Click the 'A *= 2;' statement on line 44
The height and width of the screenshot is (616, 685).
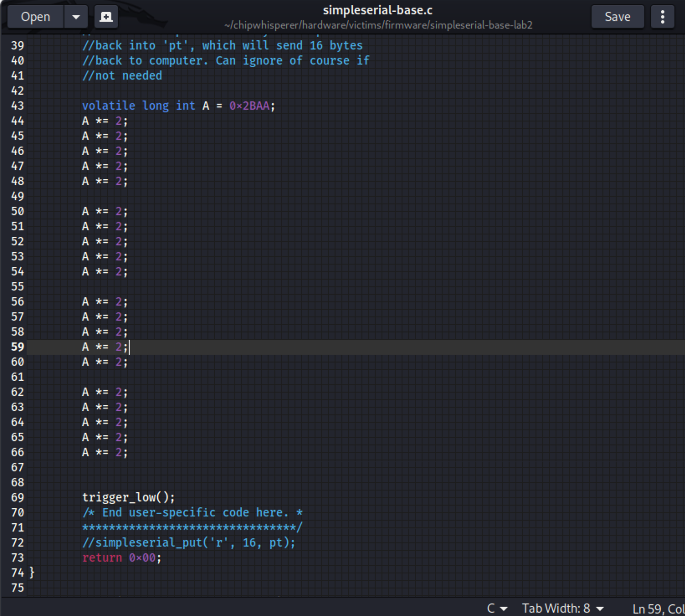tap(105, 121)
